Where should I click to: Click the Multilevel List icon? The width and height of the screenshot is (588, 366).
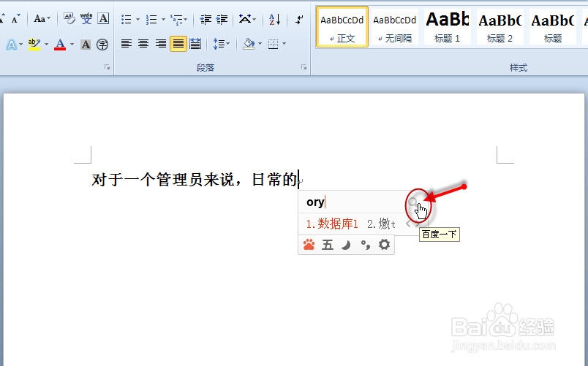pyautogui.click(x=176, y=20)
